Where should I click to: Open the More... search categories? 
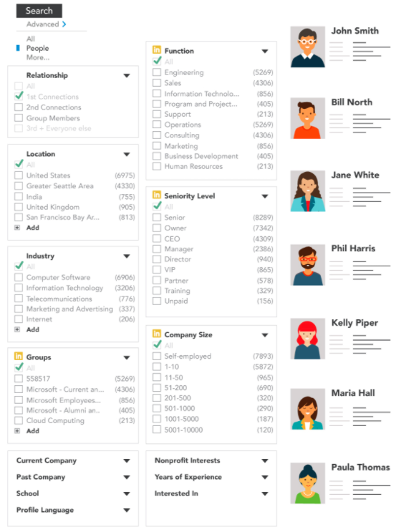click(38, 57)
